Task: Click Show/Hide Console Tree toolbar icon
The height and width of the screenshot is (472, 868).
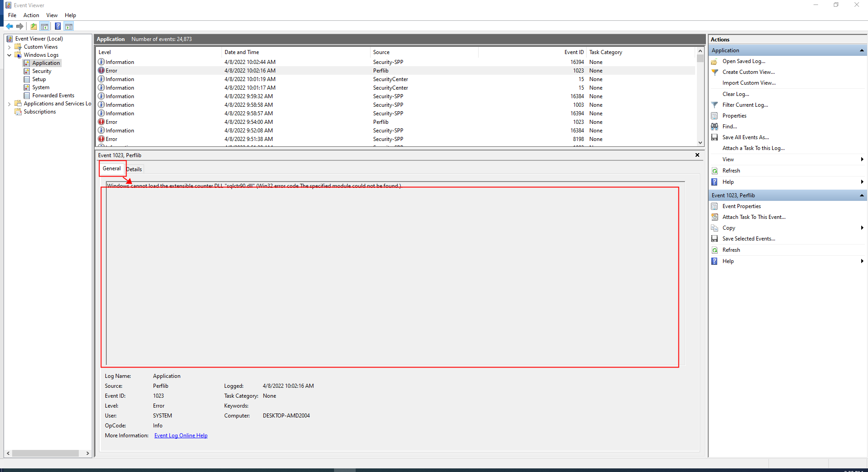Action: point(45,26)
